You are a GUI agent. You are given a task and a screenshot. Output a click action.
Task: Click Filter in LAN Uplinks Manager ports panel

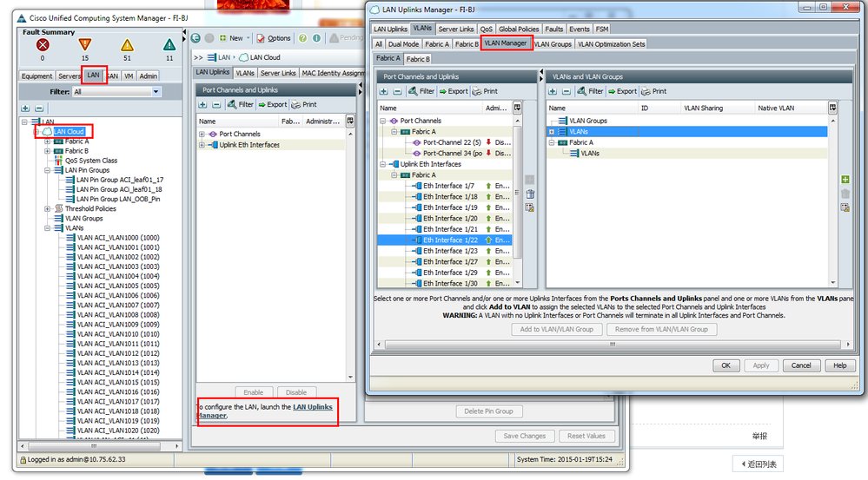421,91
